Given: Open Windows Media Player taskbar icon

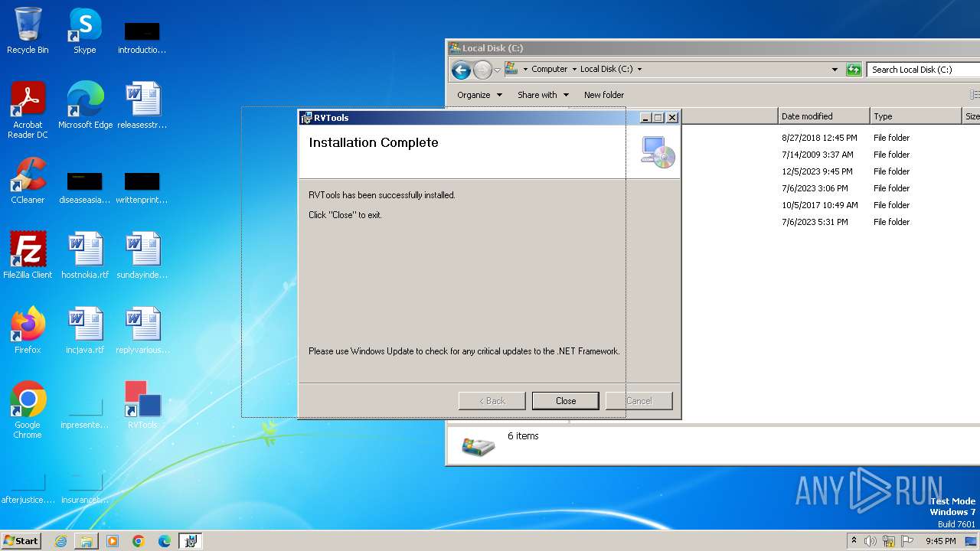Looking at the screenshot, I should tap(113, 541).
